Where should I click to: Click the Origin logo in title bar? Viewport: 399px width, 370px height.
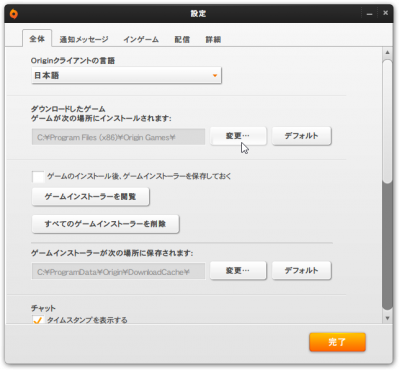point(14,14)
